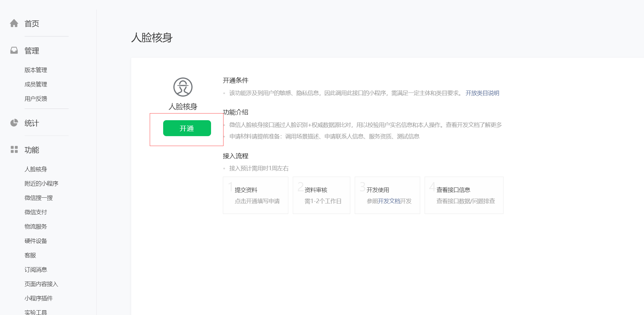Viewport: 644px width, 315px height.
Task: Select 人脸核身 in the sidebar menu
Action: point(36,169)
